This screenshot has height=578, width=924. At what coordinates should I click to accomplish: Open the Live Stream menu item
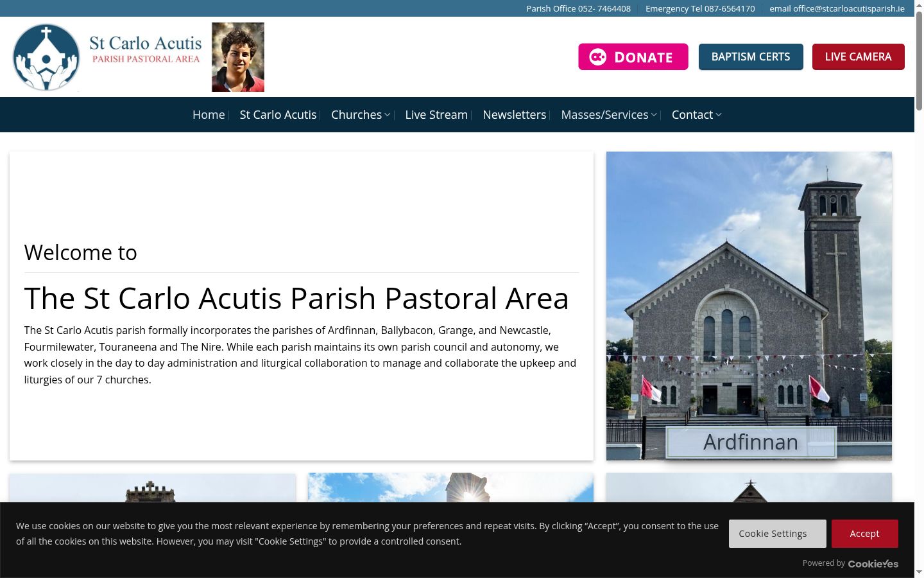point(436,114)
